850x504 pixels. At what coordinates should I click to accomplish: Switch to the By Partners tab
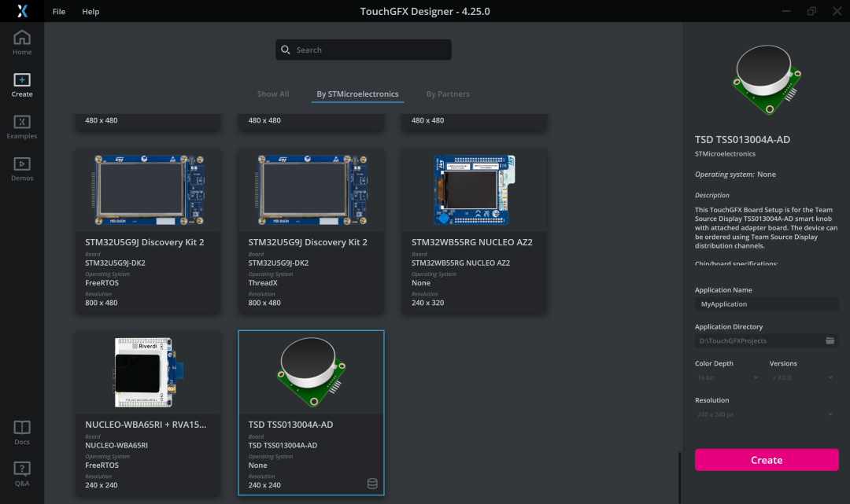448,94
